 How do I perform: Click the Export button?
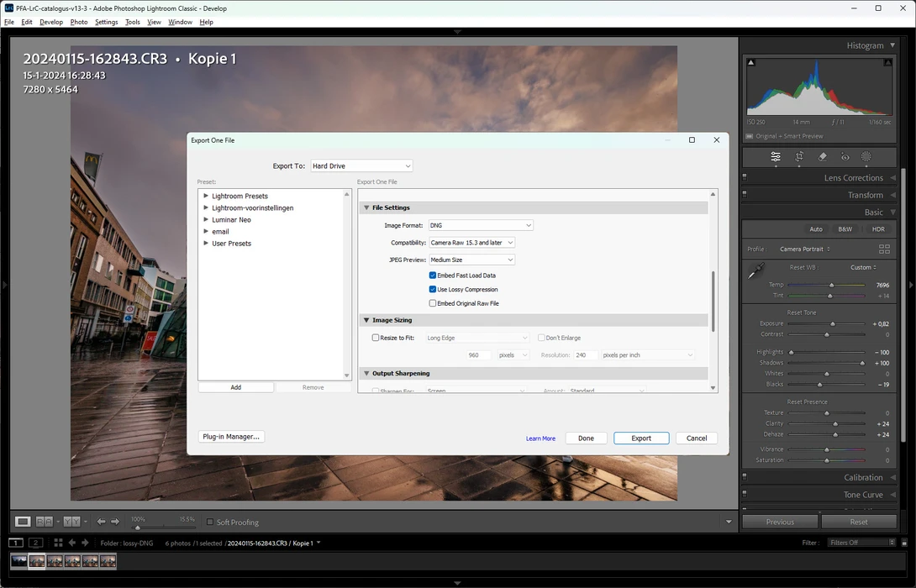tap(641, 438)
